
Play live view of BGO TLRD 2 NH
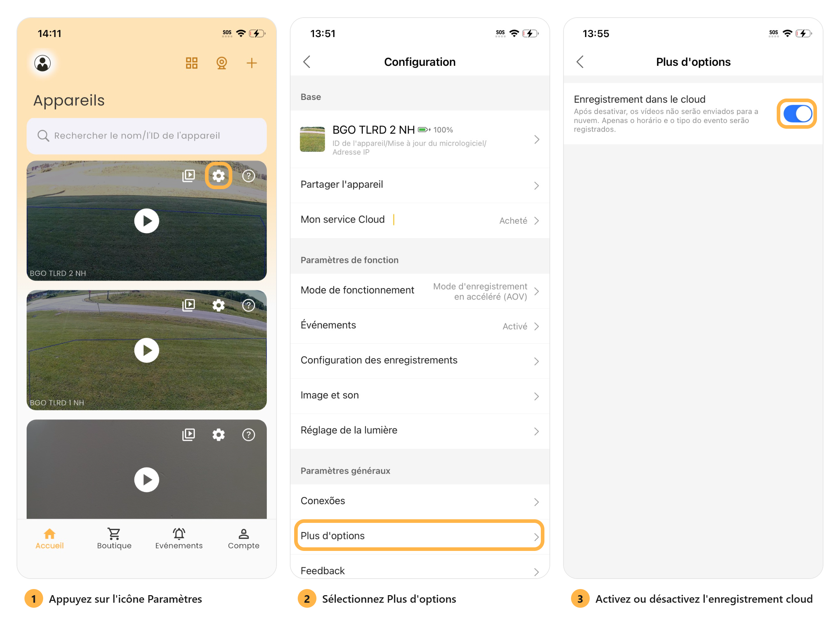click(147, 221)
